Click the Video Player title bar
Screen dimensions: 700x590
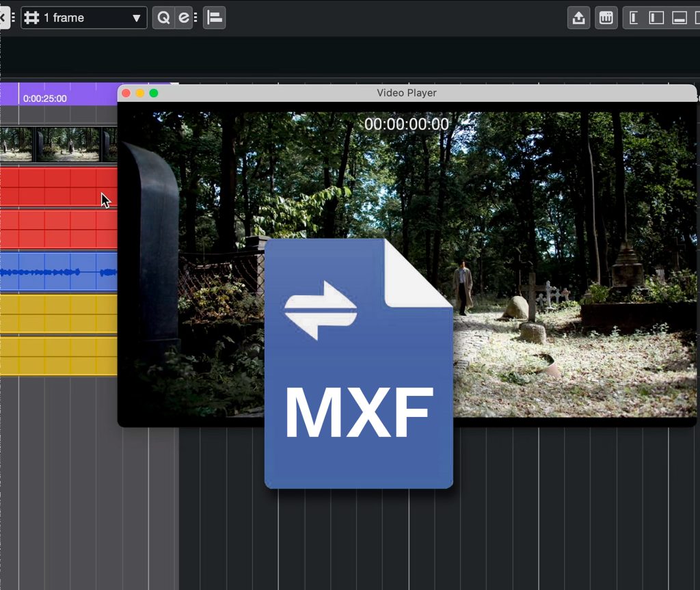[x=406, y=93]
